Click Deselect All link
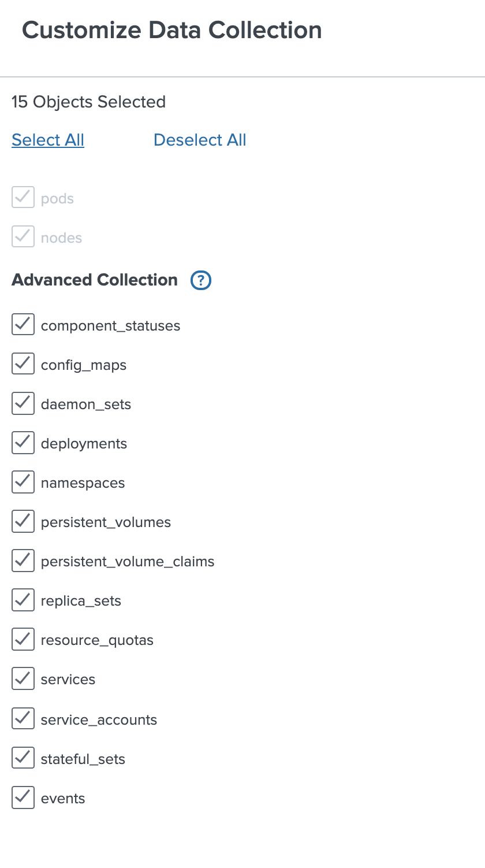485x868 pixels. tap(200, 140)
